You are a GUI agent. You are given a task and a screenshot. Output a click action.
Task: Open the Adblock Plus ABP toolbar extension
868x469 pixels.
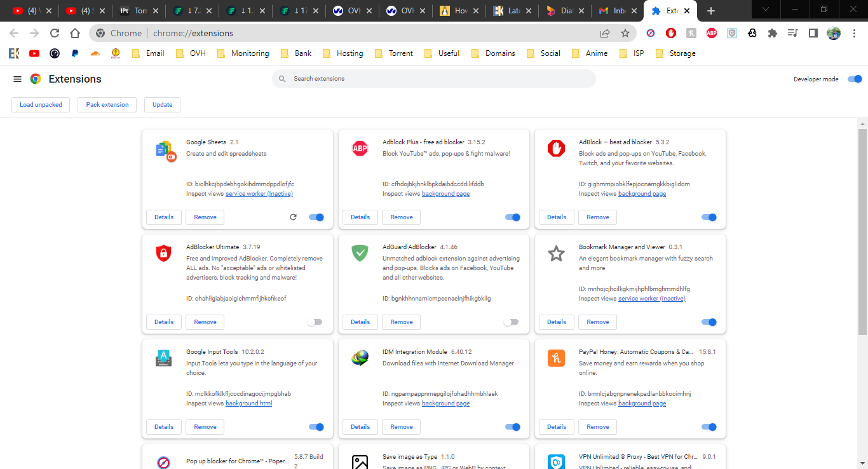(x=712, y=33)
